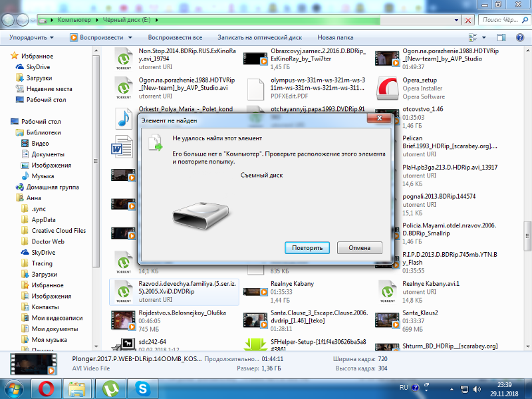Open the .sync folder
This screenshot has width=532, height=399.
[x=39, y=209]
